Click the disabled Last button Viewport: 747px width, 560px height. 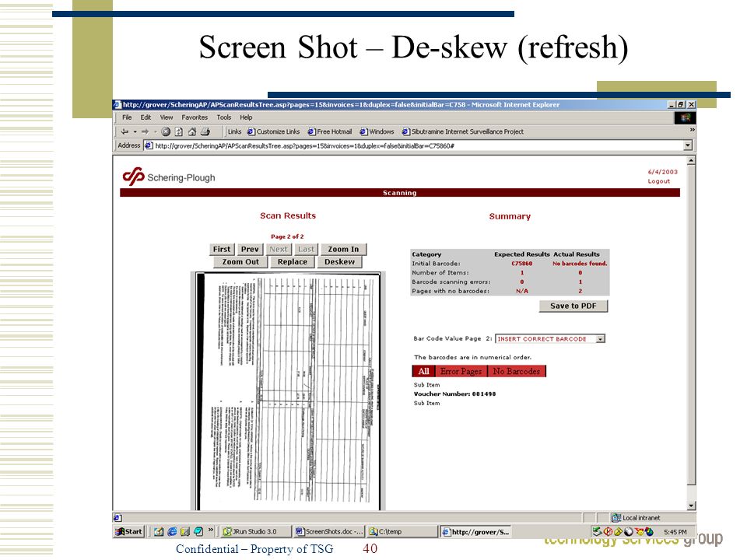click(x=306, y=250)
